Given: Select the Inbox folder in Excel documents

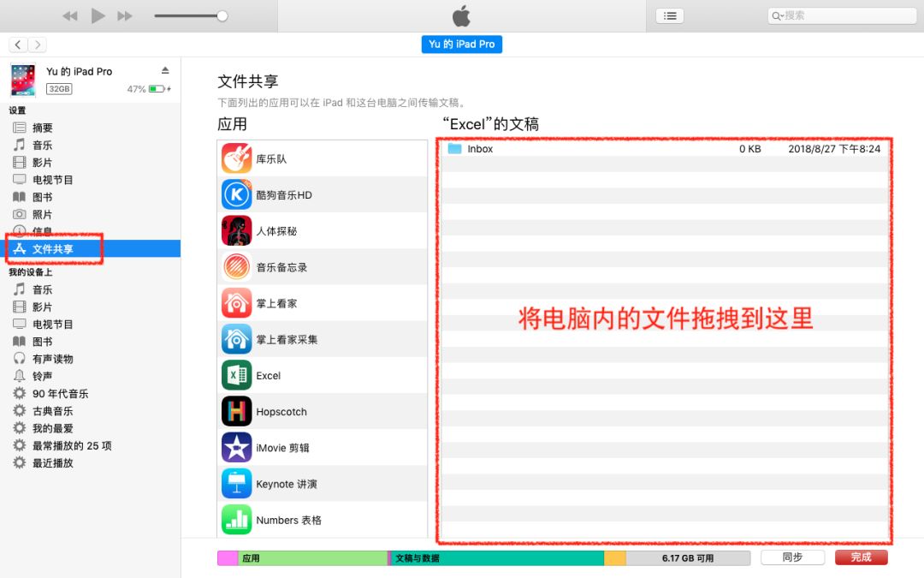Looking at the screenshot, I should click(x=479, y=148).
